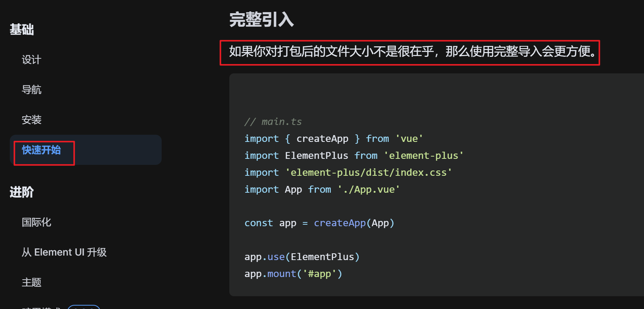Click the createApp import statement
Viewport: 644px width, 309px height.
[x=333, y=138]
